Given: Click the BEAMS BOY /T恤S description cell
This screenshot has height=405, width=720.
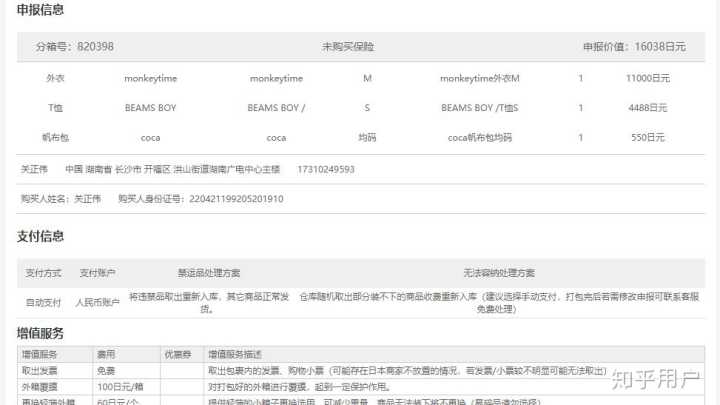Looking at the screenshot, I should tap(479, 107).
